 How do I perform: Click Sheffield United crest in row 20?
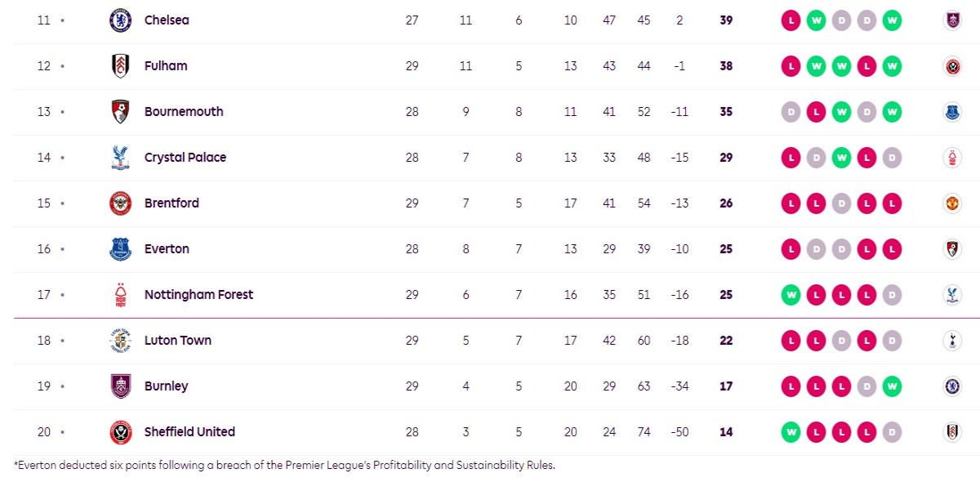(x=120, y=432)
